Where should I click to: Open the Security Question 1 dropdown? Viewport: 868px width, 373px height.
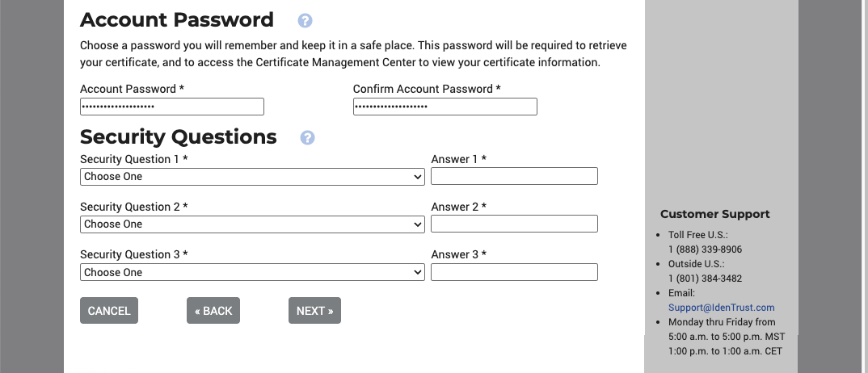pyautogui.click(x=252, y=177)
